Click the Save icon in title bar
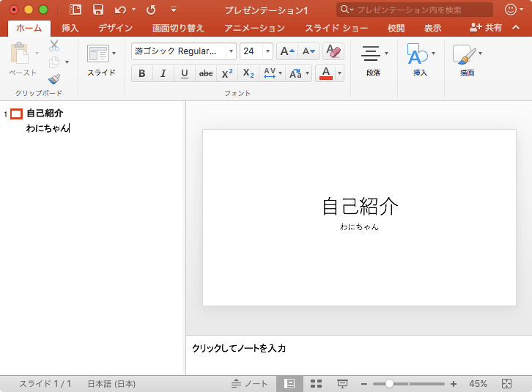 pos(97,10)
